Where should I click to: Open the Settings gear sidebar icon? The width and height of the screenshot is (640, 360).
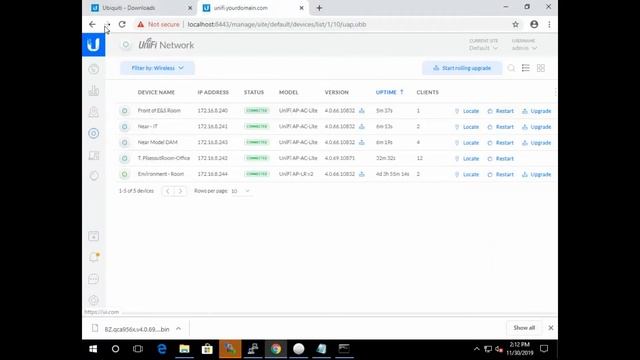coord(93,300)
